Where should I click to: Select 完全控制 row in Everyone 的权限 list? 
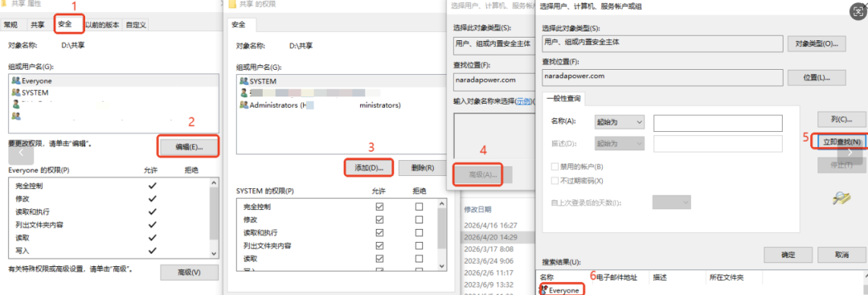tap(109, 186)
